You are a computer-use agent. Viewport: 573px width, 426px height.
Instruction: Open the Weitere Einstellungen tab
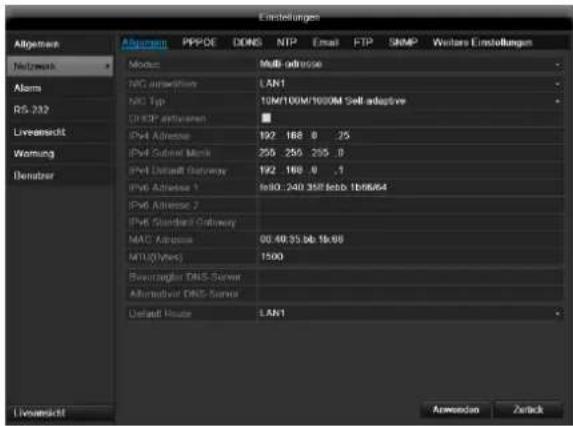coord(482,42)
